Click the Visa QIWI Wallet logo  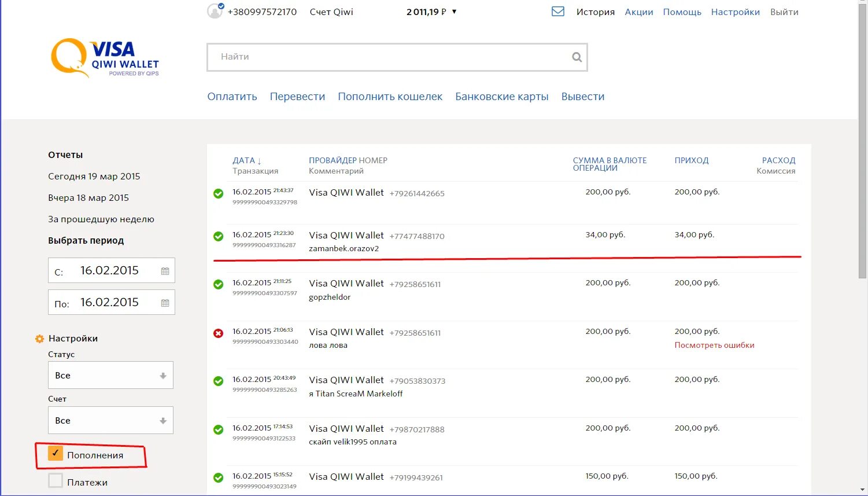[105, 58]
